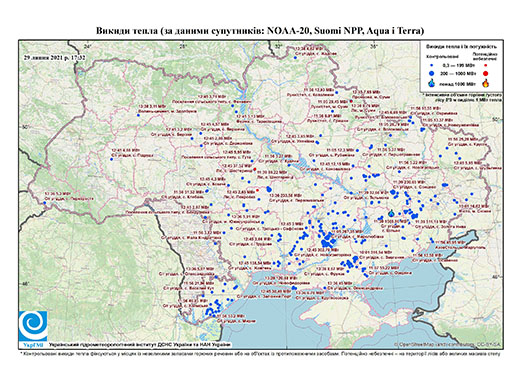Click the footnote text below the map
This screenshot has width=520, height=368.
260,353
